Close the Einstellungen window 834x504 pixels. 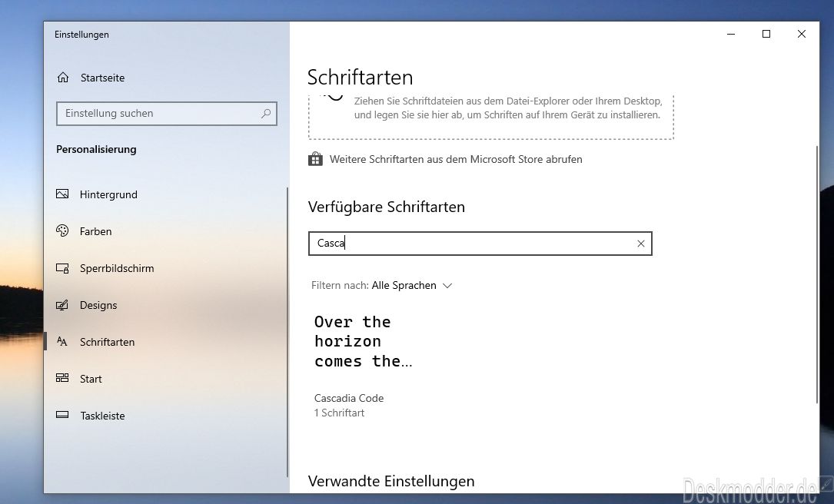coord(802,34)
